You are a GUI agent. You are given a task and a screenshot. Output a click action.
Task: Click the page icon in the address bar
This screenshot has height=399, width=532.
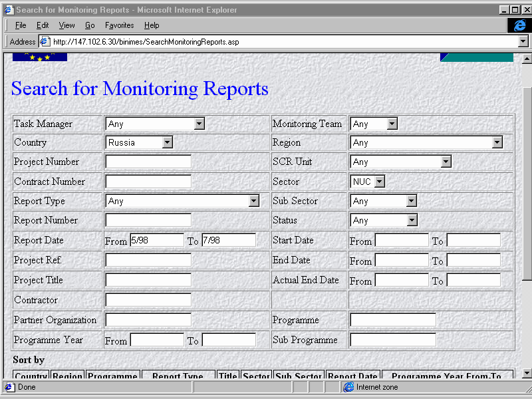pyautogui.click(x=45, y=42)
